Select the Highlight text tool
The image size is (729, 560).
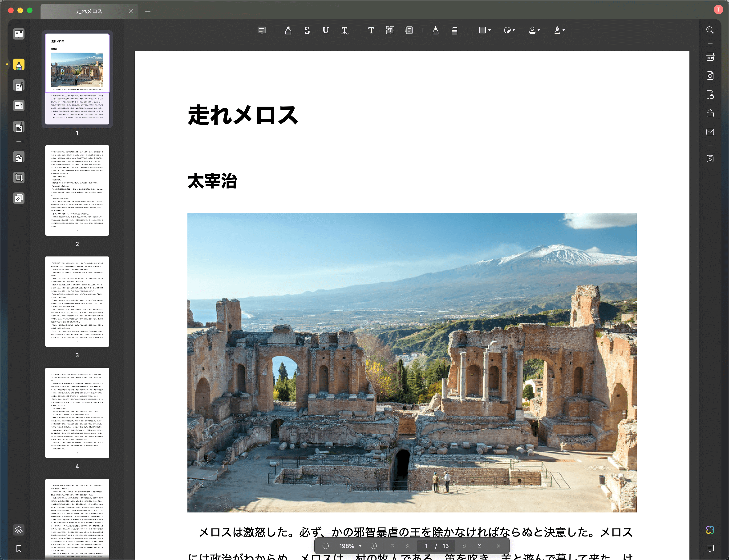click(x=288, y=30)
